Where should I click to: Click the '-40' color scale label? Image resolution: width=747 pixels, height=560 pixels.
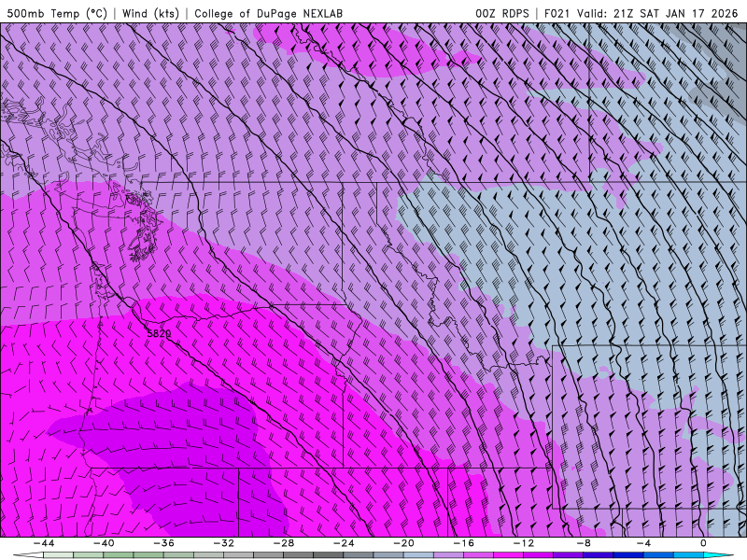tap(104, 543)
